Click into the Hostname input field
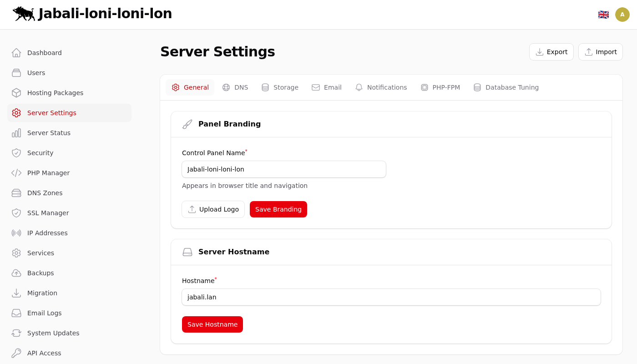 (391, 297)
